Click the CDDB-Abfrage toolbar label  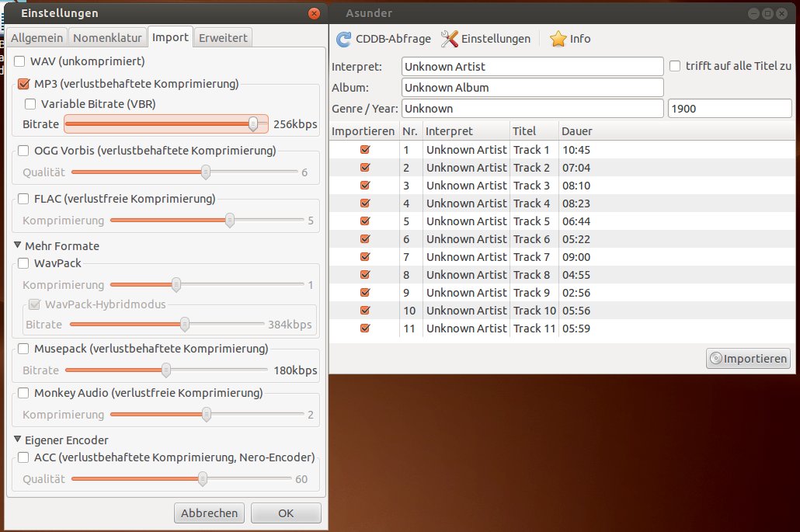(393, 39)
